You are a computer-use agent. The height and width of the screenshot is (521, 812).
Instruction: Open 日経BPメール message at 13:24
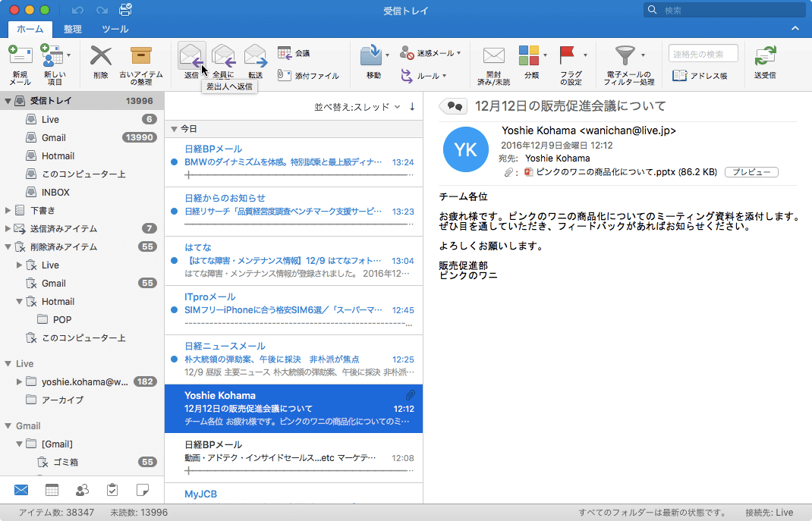point(294,162)
